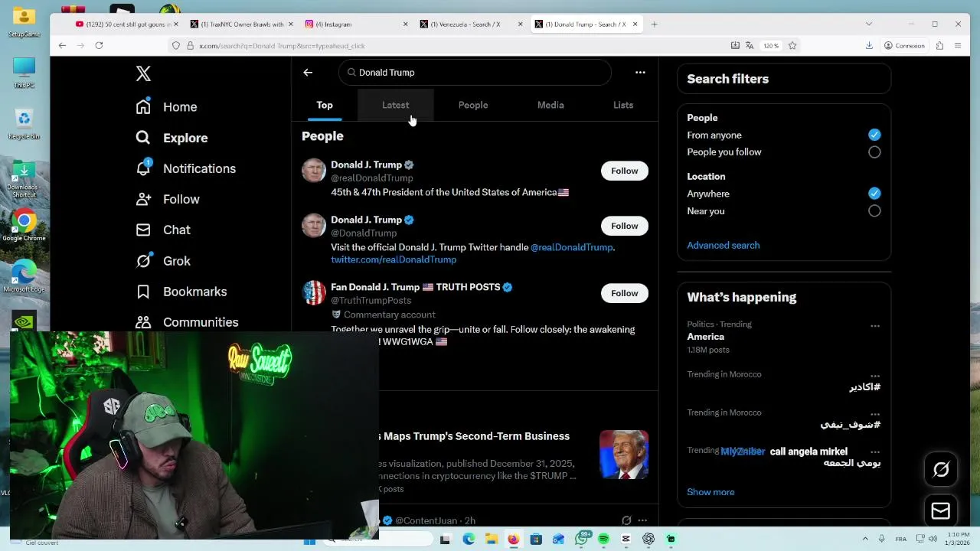Select From anyone radio option
This screenshot has height=551, width=980.
click(x=874, y=135)
